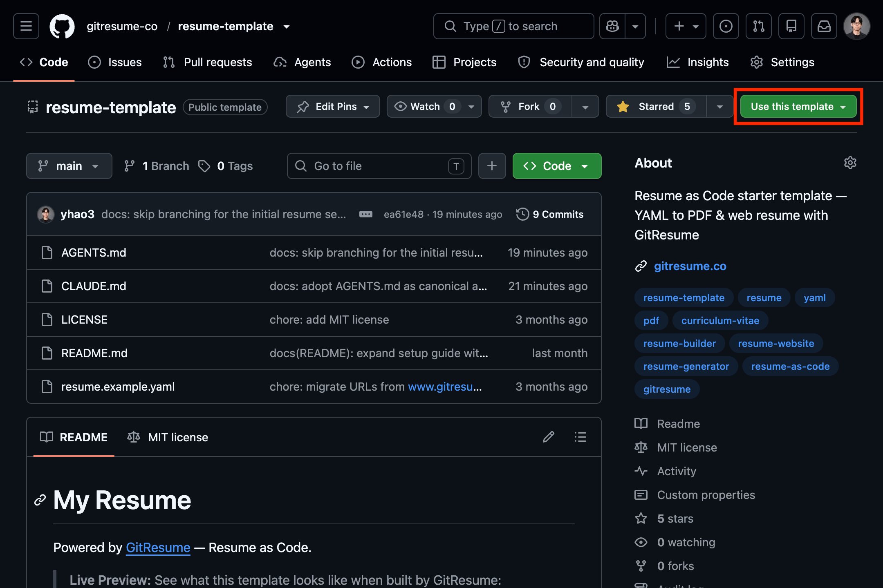The height and width of the screenshot is (588, 883).
Task: Open the Activity link in sidebar
Action: (676, 471)
